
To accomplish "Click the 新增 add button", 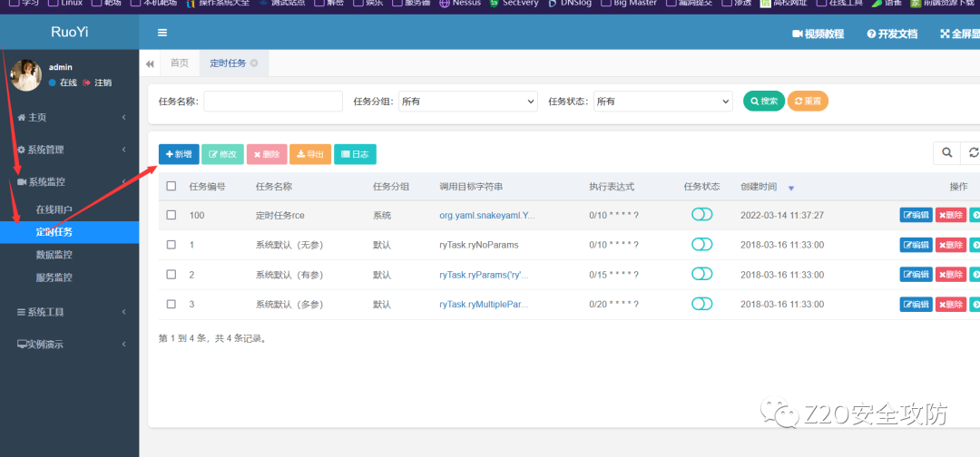I will 179,154.
